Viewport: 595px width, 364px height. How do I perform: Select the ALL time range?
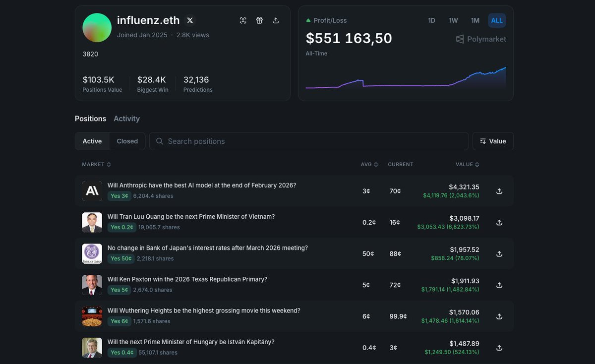coord(497,20)
